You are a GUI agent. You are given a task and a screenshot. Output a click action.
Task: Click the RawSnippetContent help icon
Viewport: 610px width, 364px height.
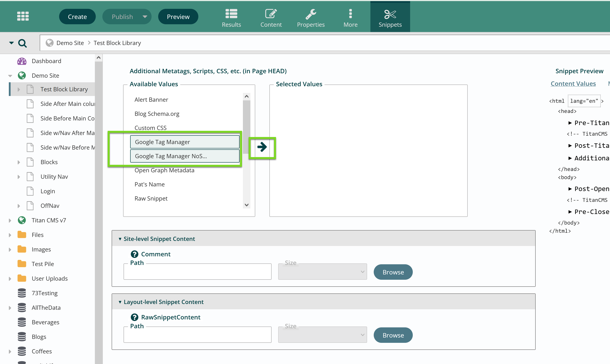134,317
